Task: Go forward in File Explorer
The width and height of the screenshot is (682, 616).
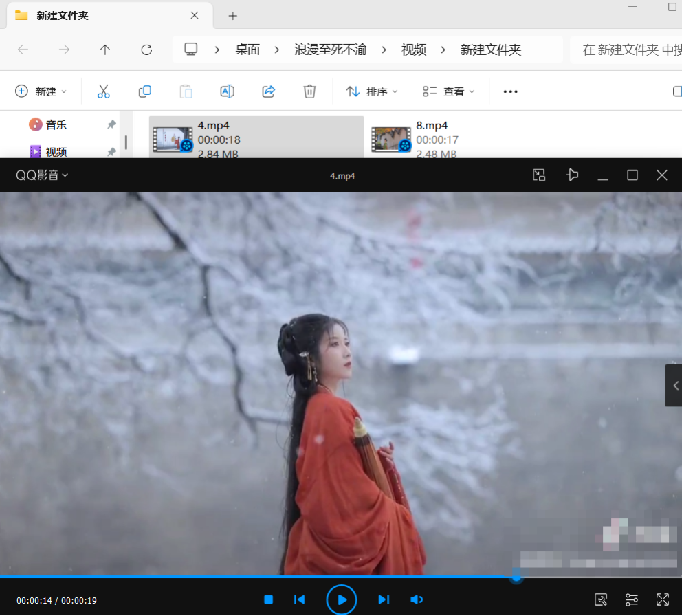Action: pos(64,49)
